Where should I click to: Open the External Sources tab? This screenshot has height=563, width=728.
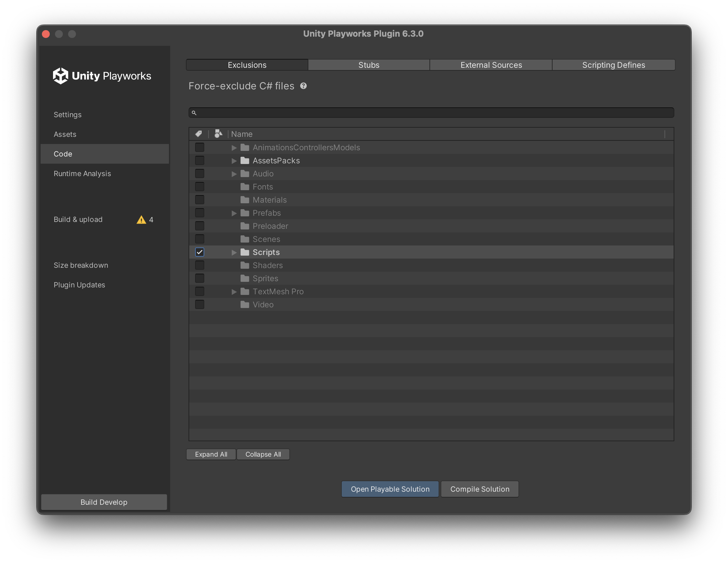pyautogui.click(x=491, y=65)
